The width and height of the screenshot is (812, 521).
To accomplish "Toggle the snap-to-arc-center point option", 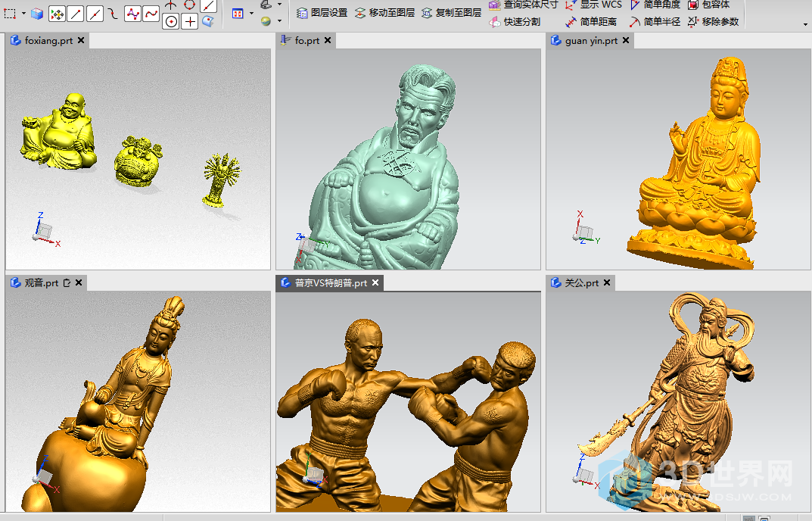I will click(172, 22).
